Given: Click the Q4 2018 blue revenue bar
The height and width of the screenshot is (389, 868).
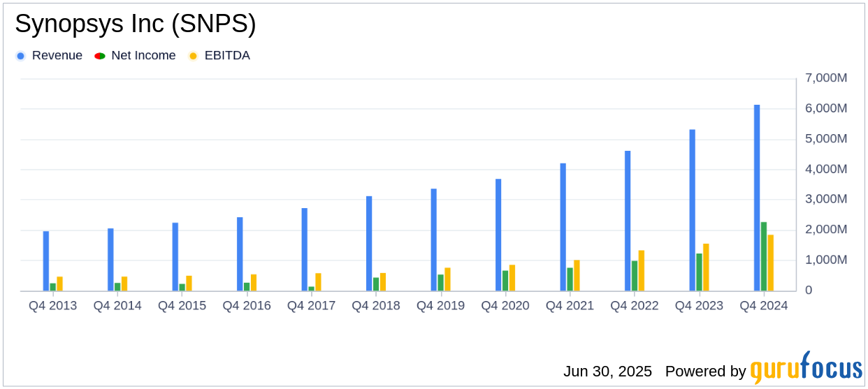Looking at the screenshot, I should pyautogui.click(x=369, y=243).
